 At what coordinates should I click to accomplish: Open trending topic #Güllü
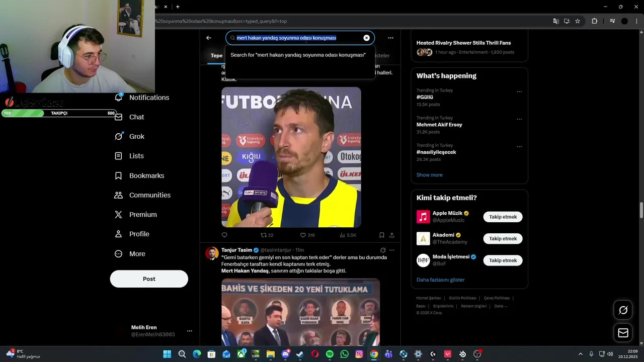click(425, 97)
